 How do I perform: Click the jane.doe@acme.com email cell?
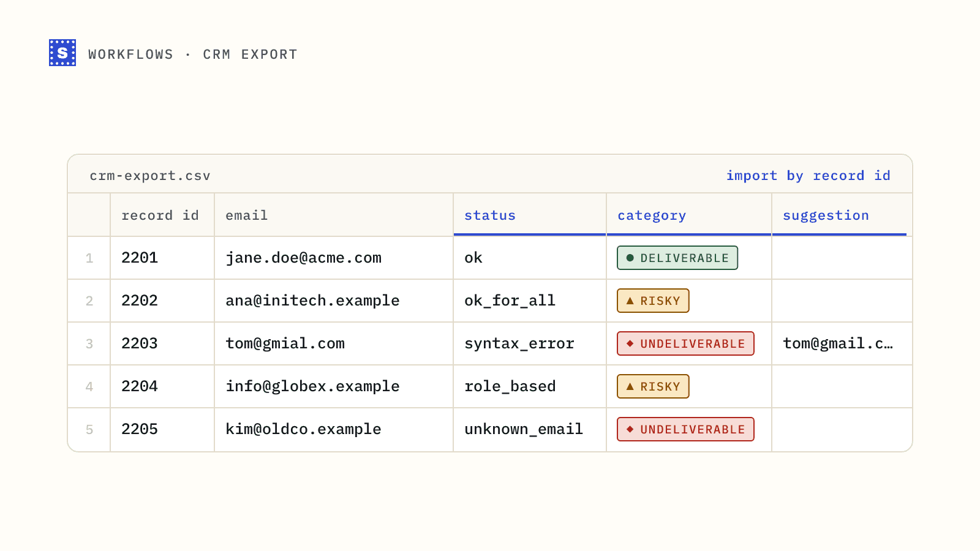point(334,258)
